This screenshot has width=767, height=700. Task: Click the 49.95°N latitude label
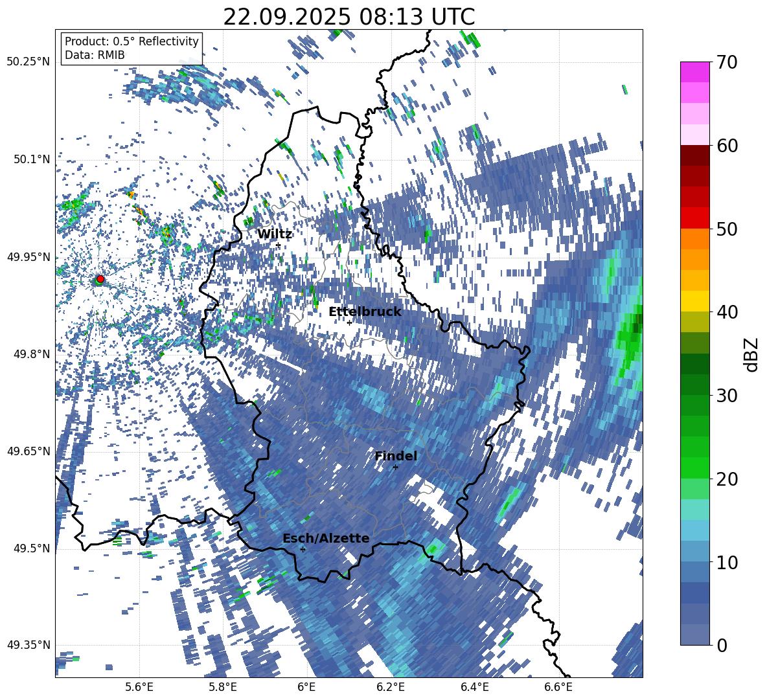click(29, 256)
